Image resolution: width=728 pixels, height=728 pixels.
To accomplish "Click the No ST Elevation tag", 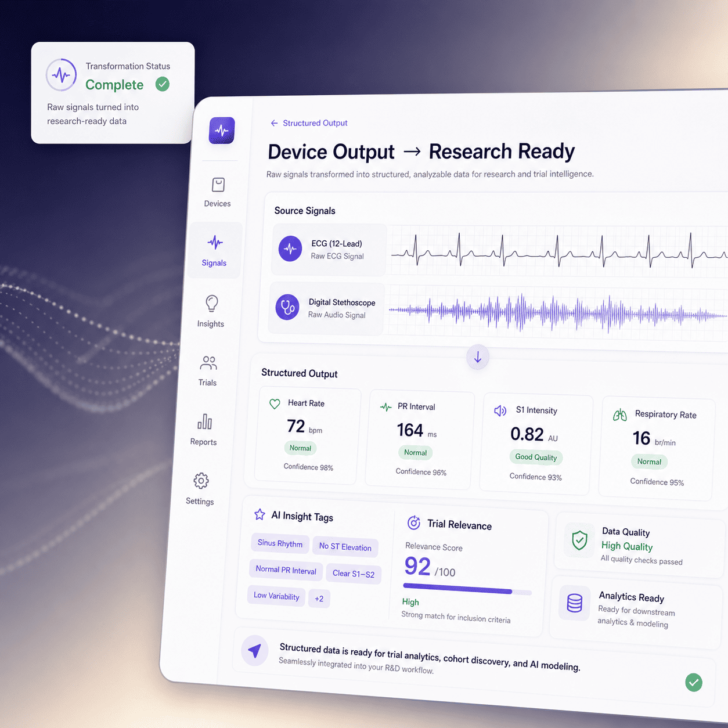I will click(345, 547).
